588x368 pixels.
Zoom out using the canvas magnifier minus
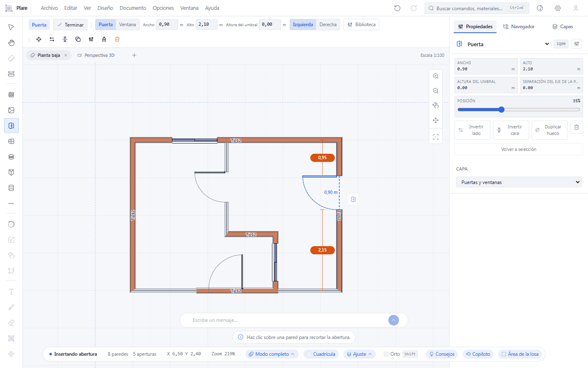(436, 91)
